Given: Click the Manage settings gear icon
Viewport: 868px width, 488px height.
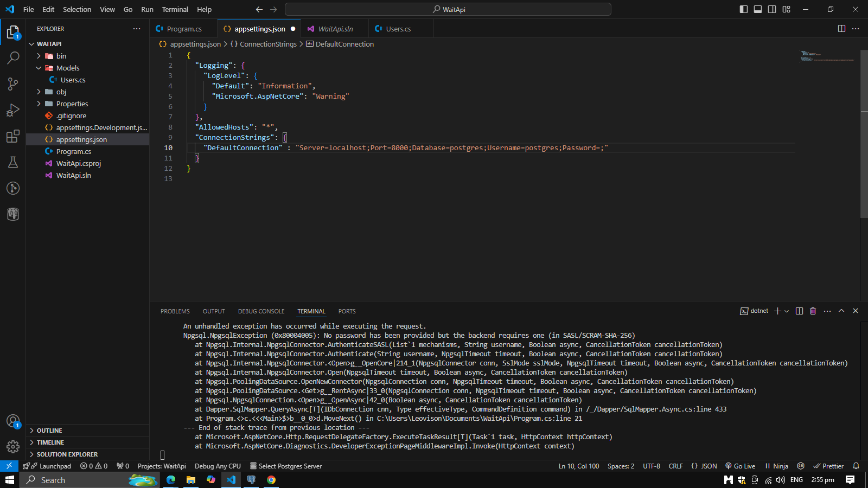Looking at the screenshot, I should [x=13, y=446].
